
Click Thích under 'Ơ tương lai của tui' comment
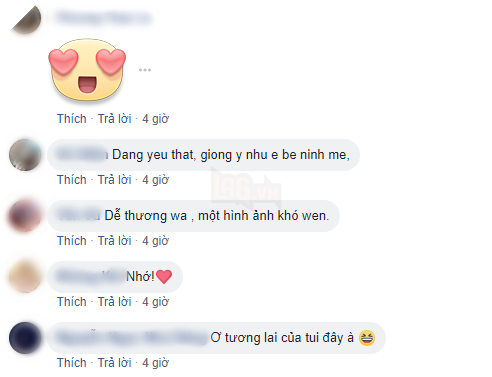[72, 363]
